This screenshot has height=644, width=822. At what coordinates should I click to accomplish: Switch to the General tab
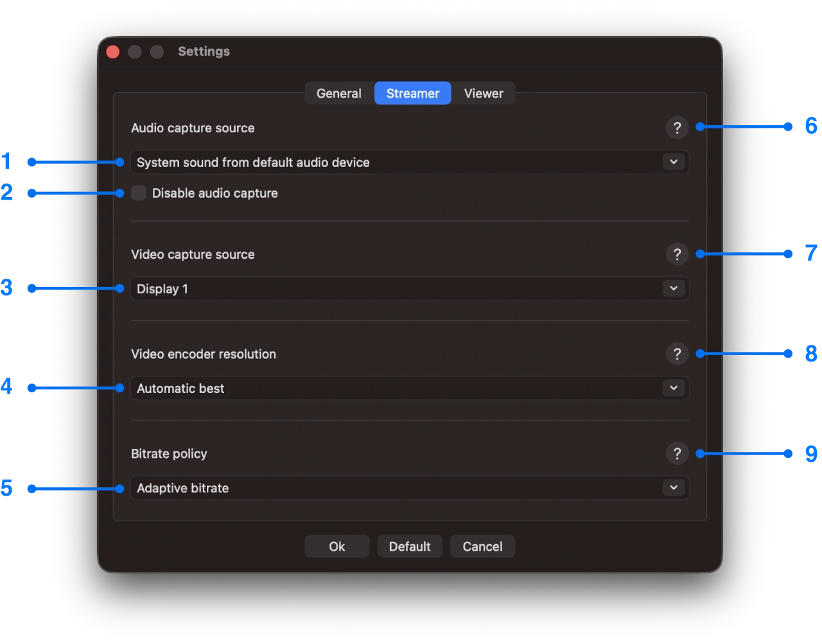(338, 93)
